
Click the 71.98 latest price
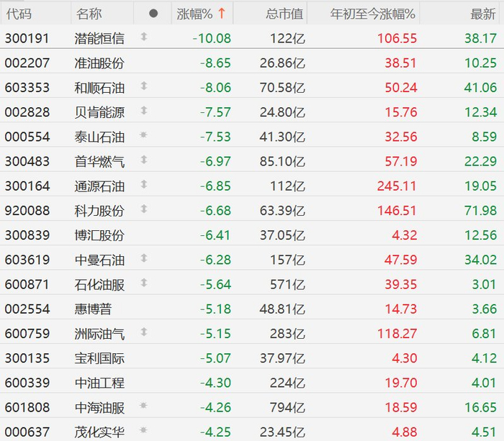click(480, 211)
